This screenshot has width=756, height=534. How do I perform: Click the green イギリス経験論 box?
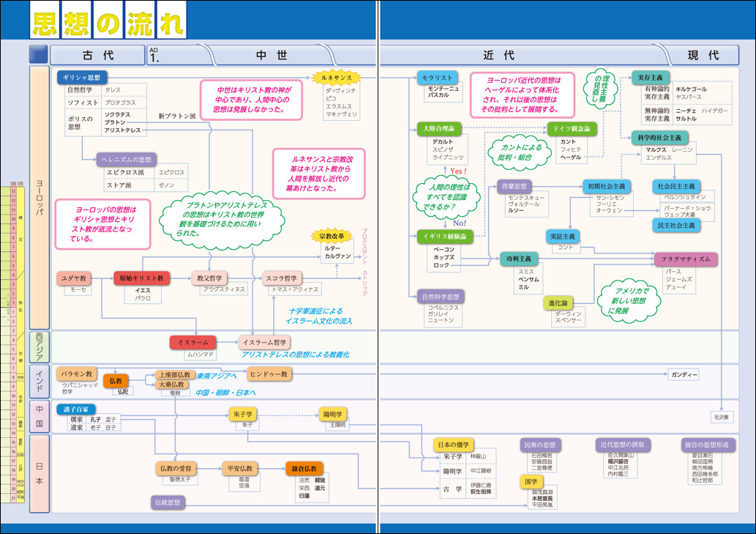coord(444,236)
